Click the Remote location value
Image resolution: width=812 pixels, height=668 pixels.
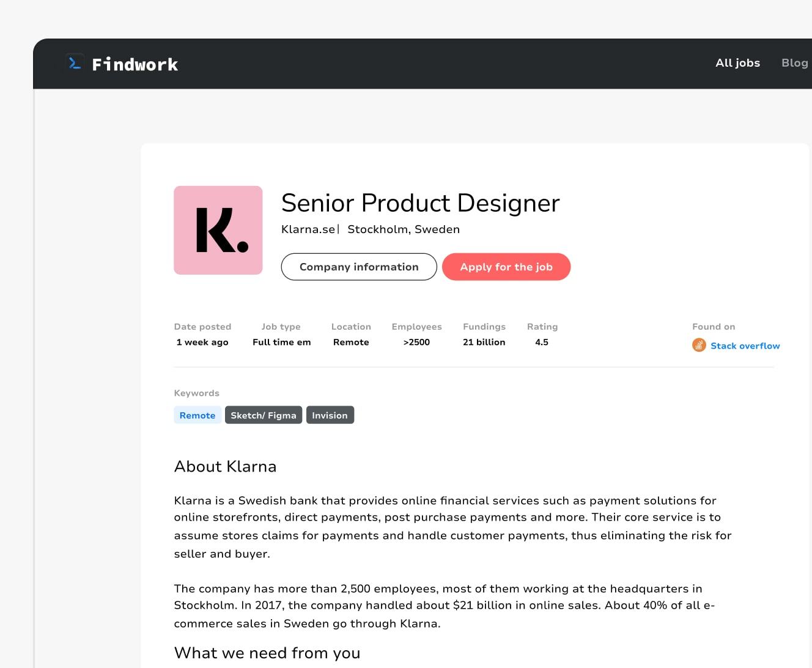point(351,342)
